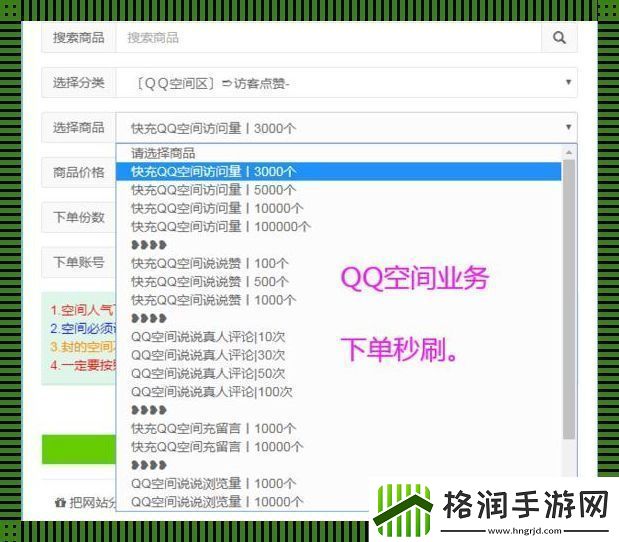Screen dimensions: 619x542
Task: Click the dropdown list scroll-up arrow
Action: [569, 152]
